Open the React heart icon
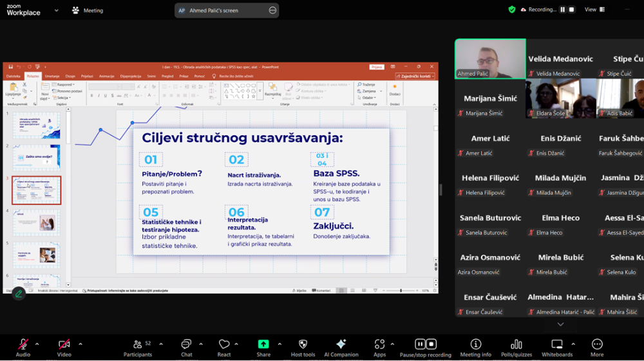Viewport: 644px width, 361px height. 224,344
